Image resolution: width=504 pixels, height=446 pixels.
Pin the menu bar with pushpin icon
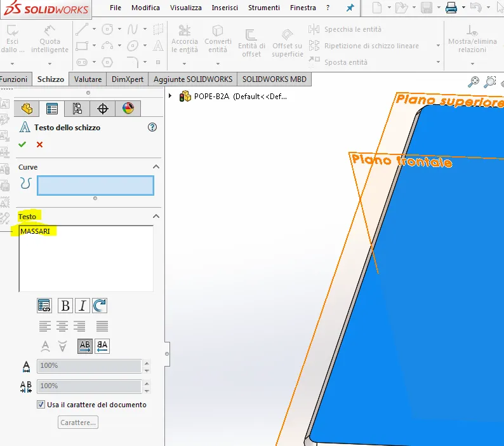[x=350, y=8]
